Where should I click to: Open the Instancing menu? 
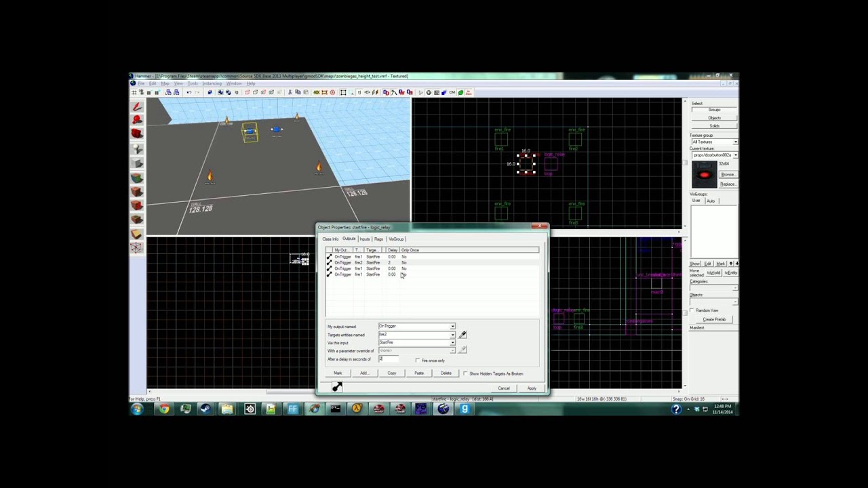[x=212, y=83]
